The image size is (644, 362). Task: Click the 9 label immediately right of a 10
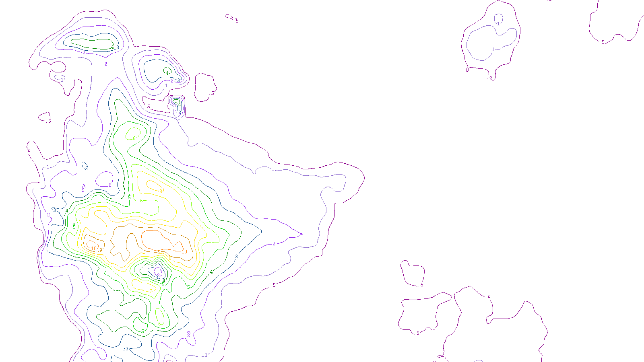click(x=101, y=250)
